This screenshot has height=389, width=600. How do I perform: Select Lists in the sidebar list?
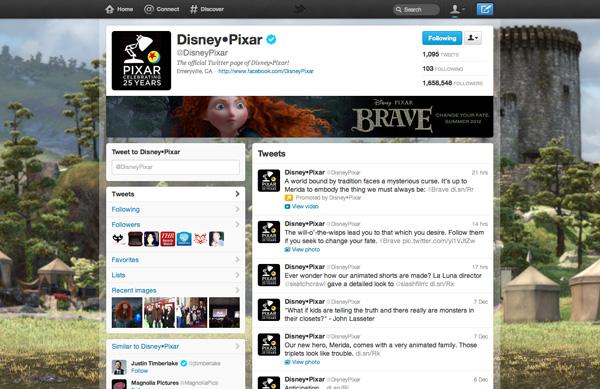176,275
